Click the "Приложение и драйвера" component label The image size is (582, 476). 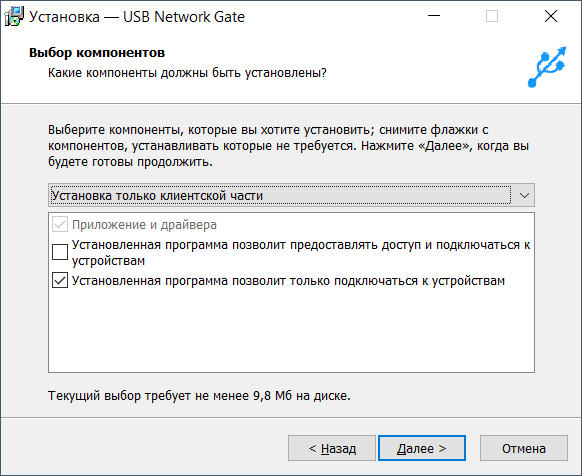tap(144, 225)
